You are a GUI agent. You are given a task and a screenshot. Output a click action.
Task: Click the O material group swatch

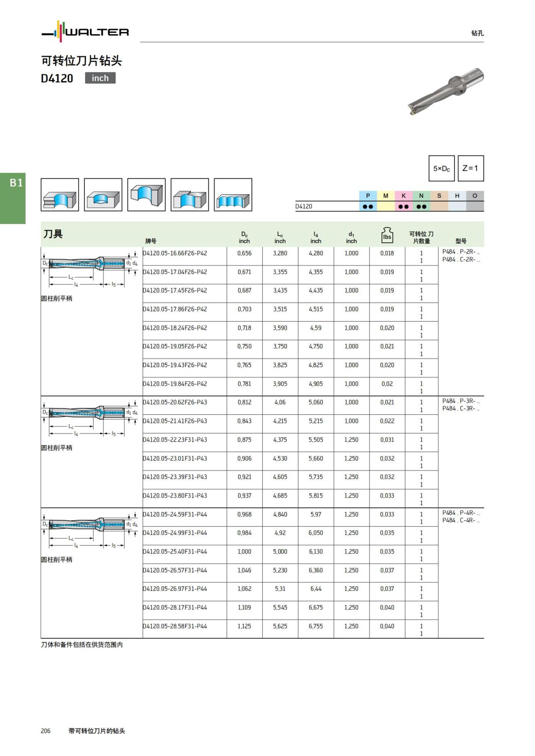(475, 196)
